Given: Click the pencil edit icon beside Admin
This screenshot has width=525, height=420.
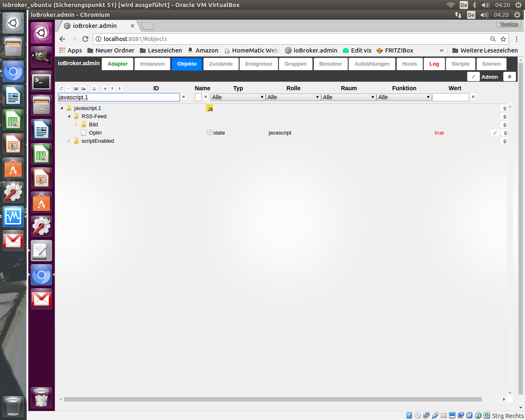Looking at the screenshot, I should (x=473, y=77).
